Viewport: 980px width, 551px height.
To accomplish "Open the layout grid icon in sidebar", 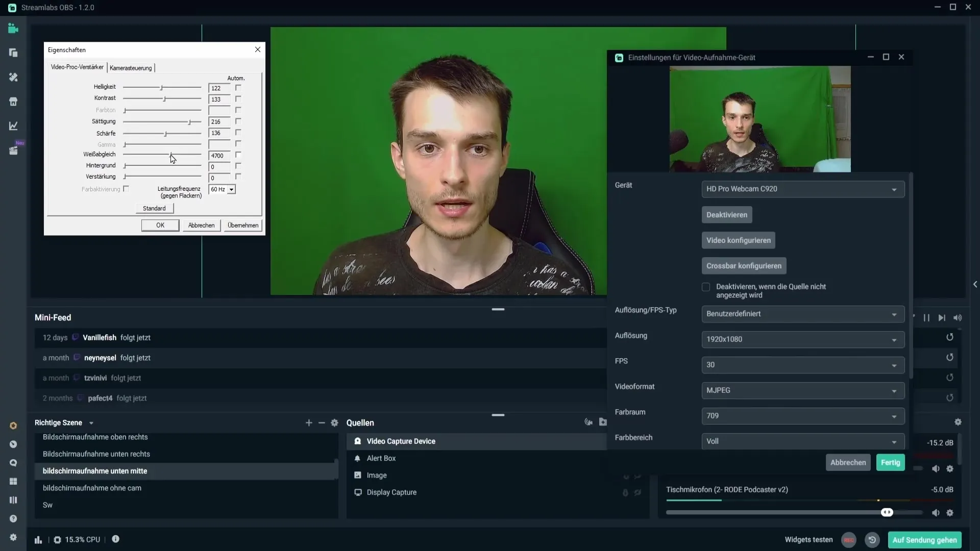I will (13, 482).
